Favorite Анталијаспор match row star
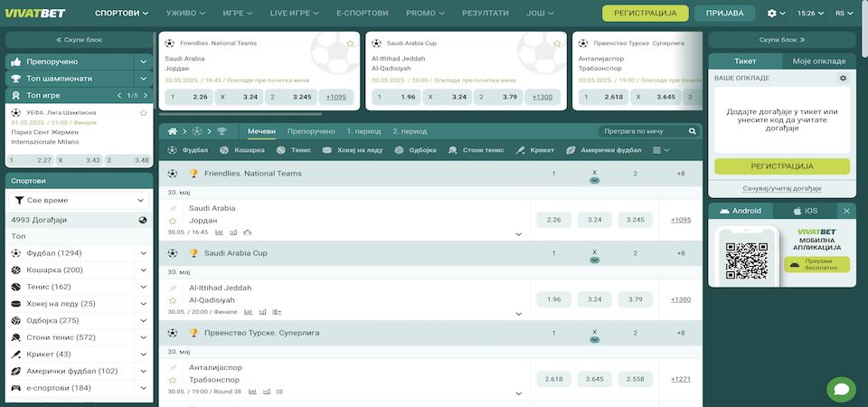Screen dimensions: 868x407 coord(173,380)
